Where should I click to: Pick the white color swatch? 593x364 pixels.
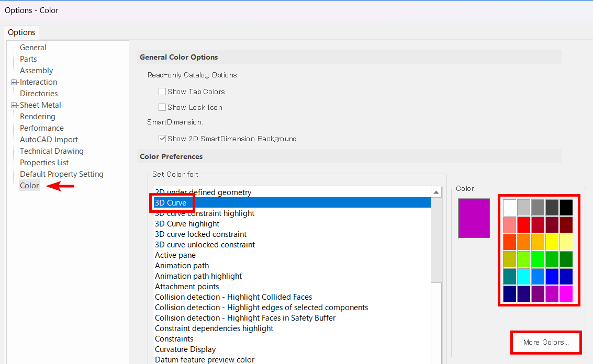coord(510,208)
